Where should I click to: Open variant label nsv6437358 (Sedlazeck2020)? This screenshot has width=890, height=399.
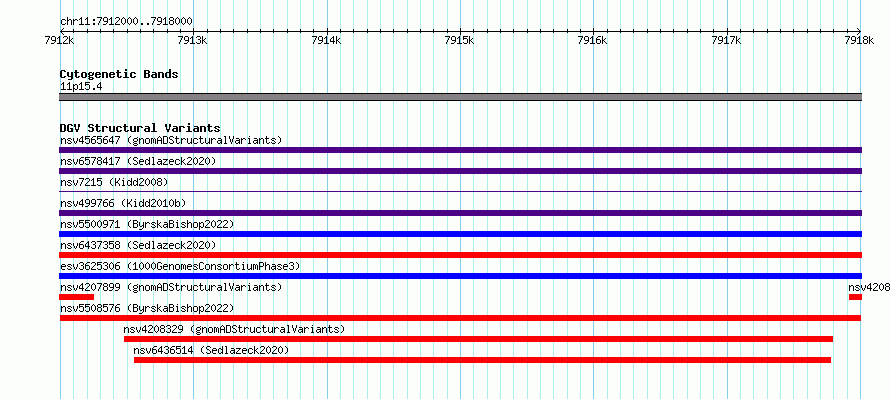pos(138,245)
